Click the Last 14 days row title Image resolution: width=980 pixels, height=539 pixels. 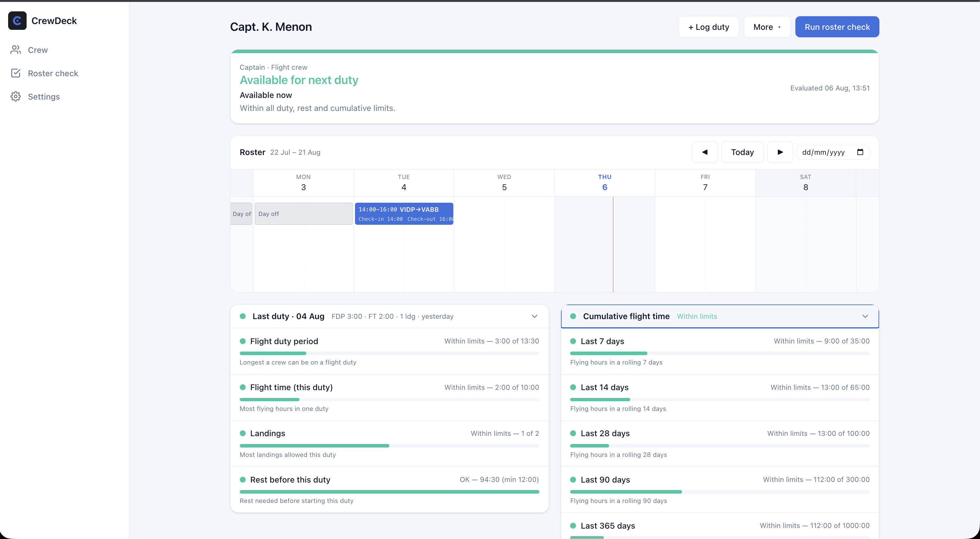(x=605, y=387)
